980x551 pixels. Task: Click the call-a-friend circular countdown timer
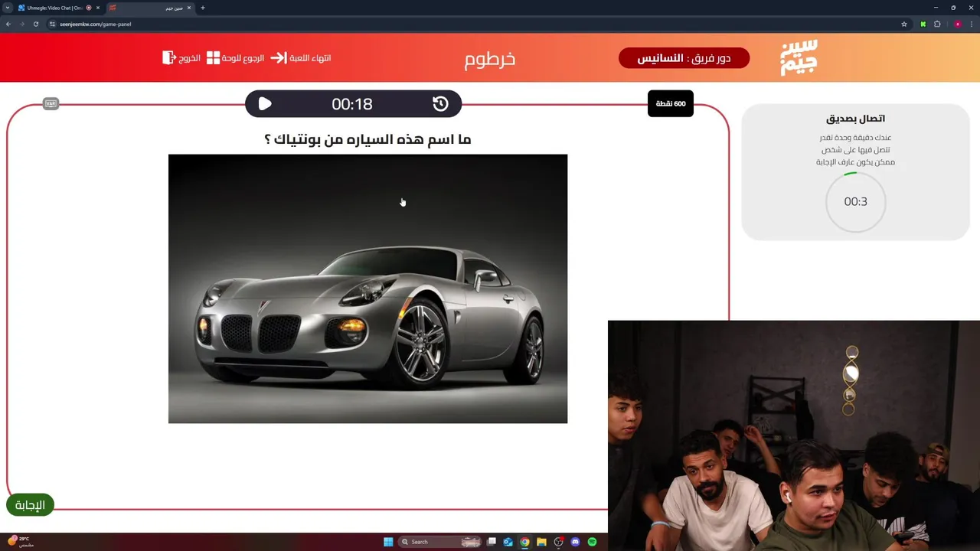tap(855, 202)
